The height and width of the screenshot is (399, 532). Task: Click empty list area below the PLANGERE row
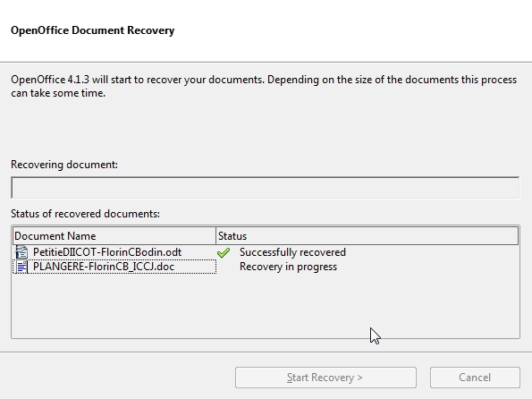click(266, 306)
